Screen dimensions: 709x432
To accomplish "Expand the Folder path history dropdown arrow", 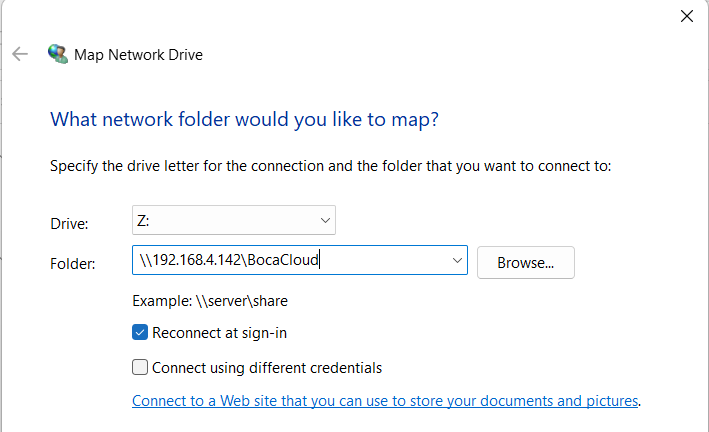I will tap(457, 261).
